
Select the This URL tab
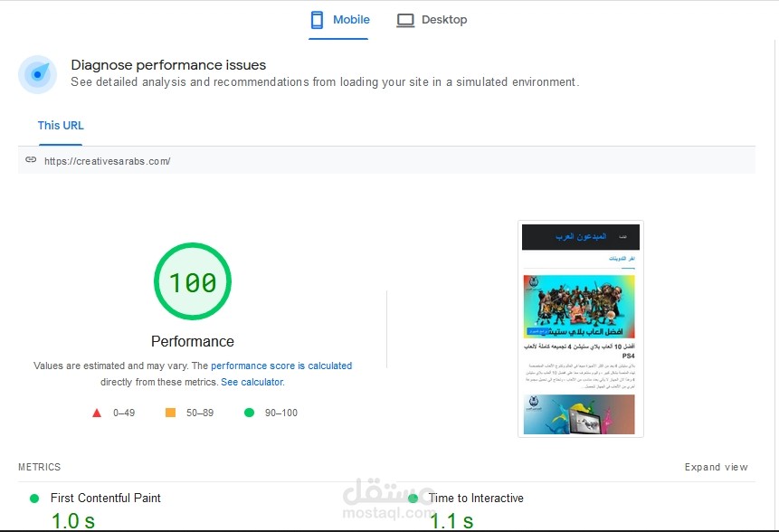[x=61, y=126]
